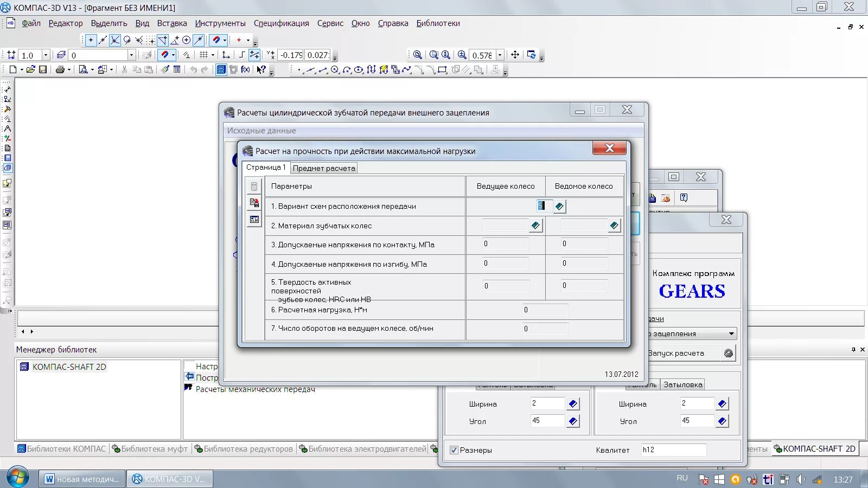868x488 pixels.
Task: Open scheme variant selector for gear layout
Action: (559, 206)
